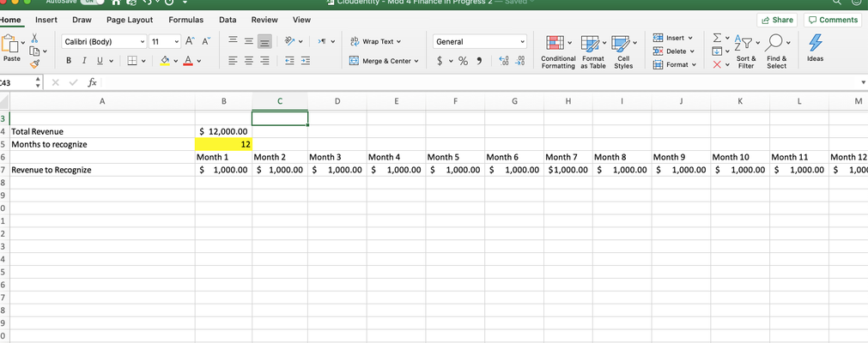This screenshot has width=868, height=343.
Task: Expand the formula bar chevron
Action: pos(863,82)
